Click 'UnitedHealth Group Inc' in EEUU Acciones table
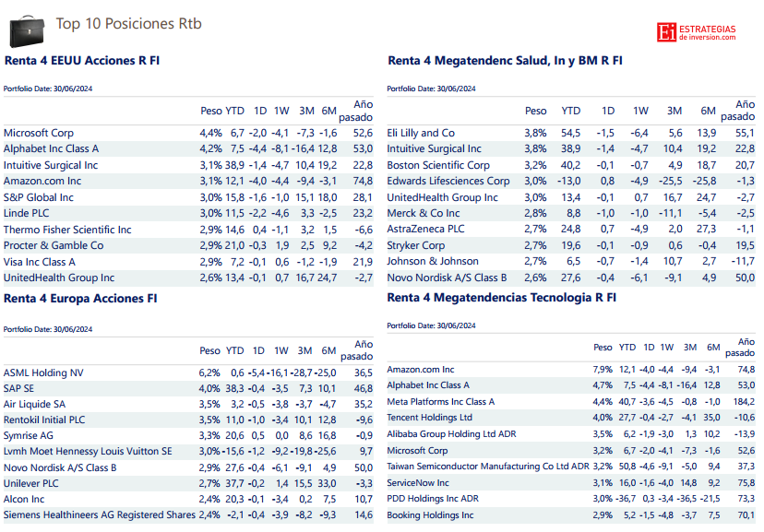Viewport: 764px width, 532px height. [59, 278]
